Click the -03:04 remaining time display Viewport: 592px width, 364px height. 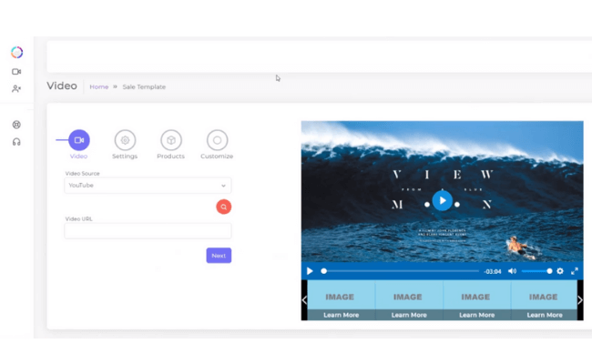493,271
